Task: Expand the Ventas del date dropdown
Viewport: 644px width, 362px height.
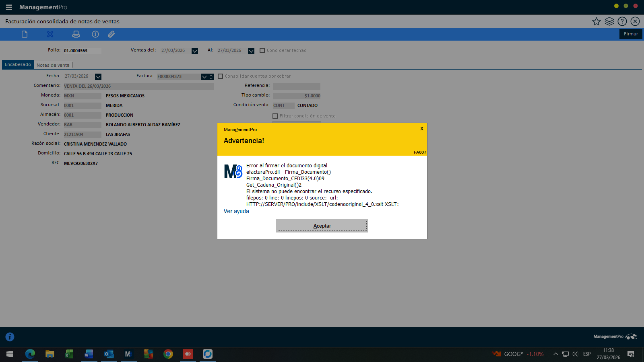Action: [195, 51]
